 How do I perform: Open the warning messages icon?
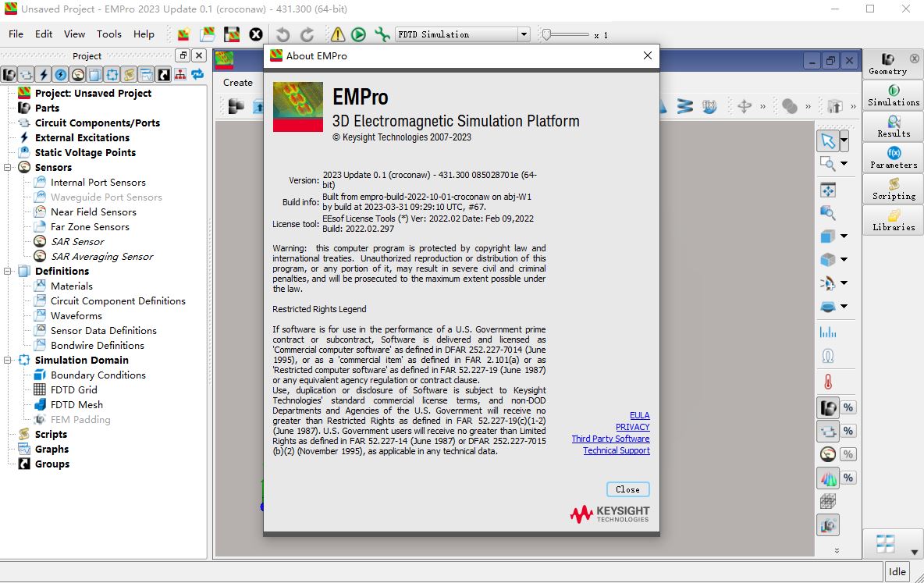(x=337, y=34)
